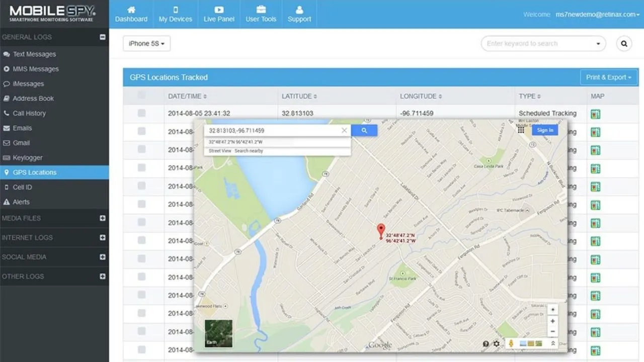Click the blue map search button
Viewport: 644px width, 362px height.
coord(364,131)
